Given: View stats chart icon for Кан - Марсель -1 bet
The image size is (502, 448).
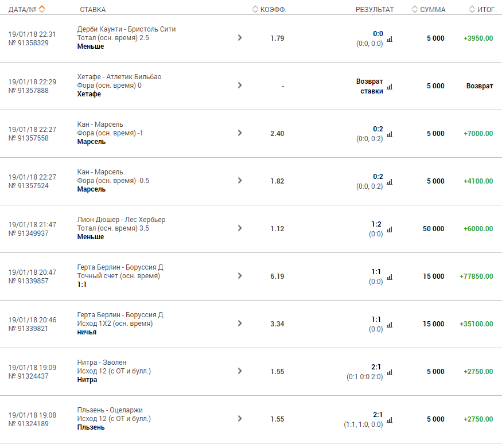Looking at the screenshot, I should 390,134.
